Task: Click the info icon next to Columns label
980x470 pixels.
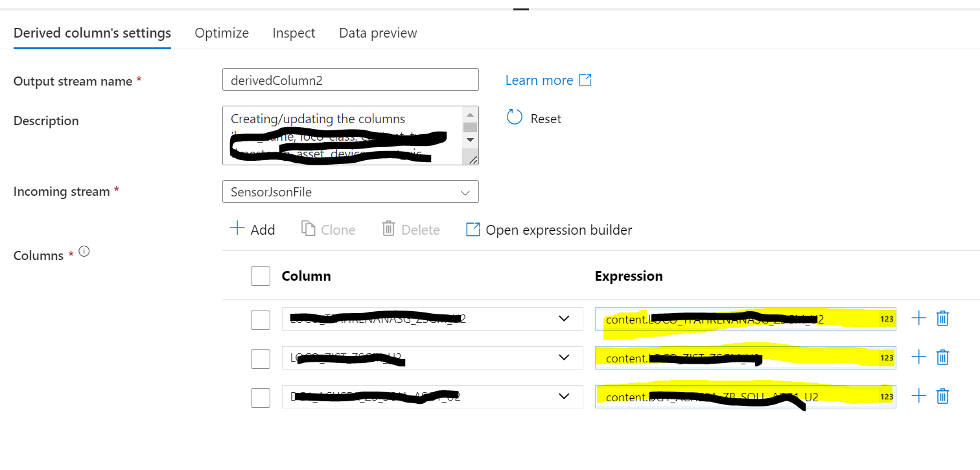Action: 83,252
